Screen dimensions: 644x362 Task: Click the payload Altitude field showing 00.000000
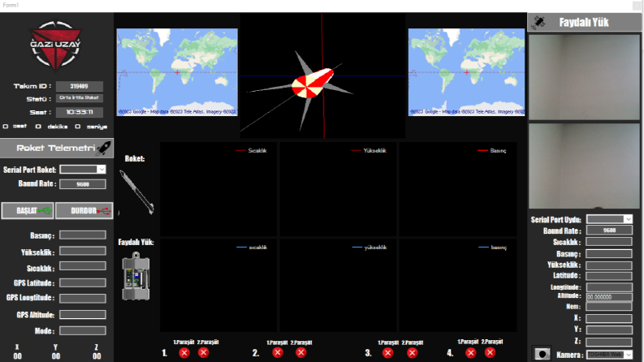click(x=609, y=297)
